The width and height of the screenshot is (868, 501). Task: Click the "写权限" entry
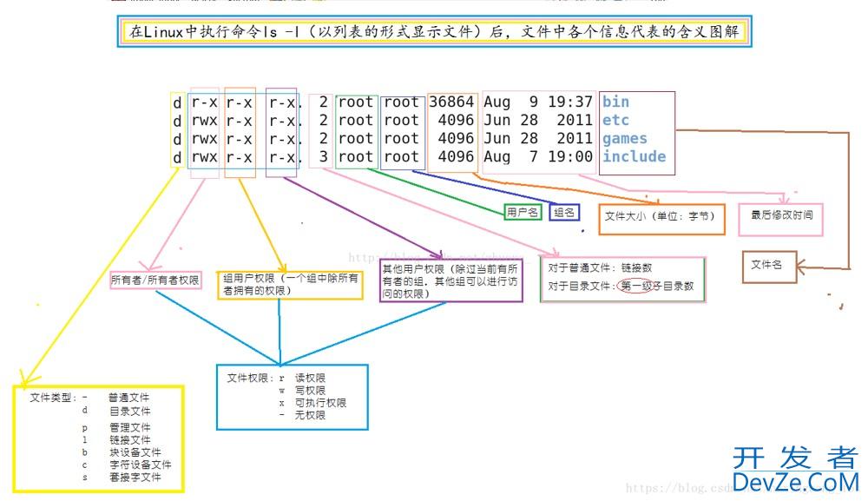click(310, 391)
